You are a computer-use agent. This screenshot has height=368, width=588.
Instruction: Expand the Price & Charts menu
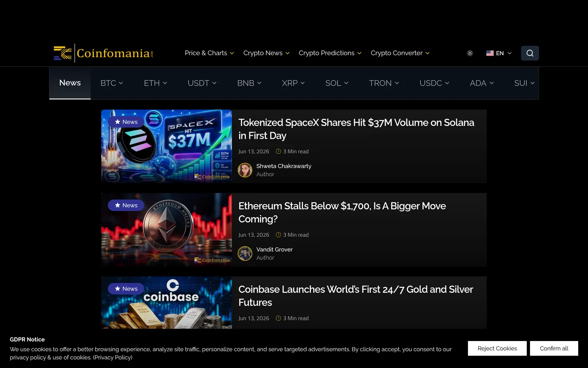click(209, 53)
